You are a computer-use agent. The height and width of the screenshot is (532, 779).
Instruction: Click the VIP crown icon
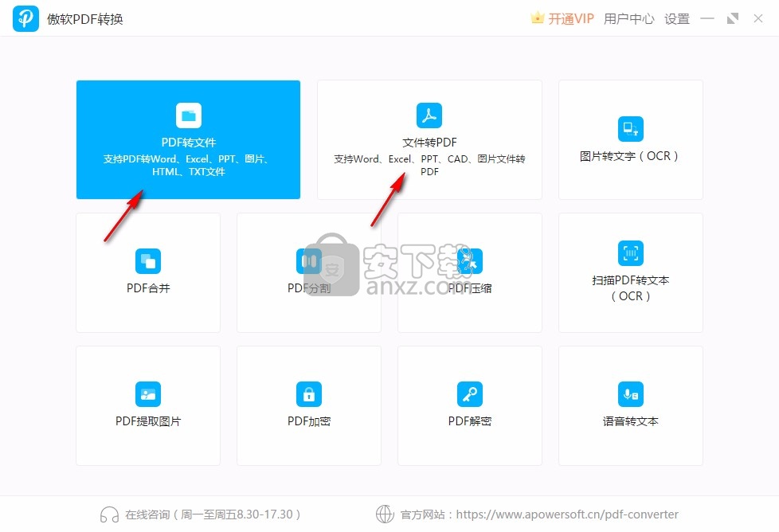point(537,18)
